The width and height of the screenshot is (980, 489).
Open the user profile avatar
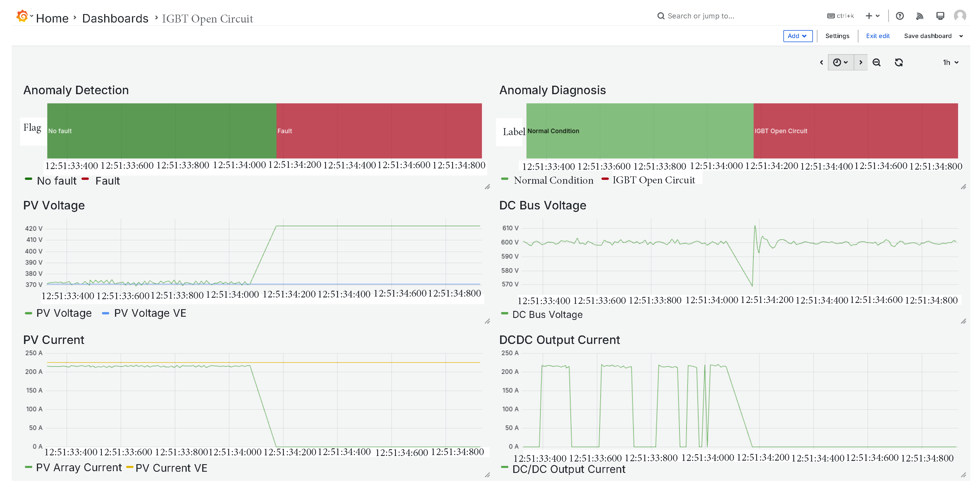pyautogui.click(x=960, y=16)
